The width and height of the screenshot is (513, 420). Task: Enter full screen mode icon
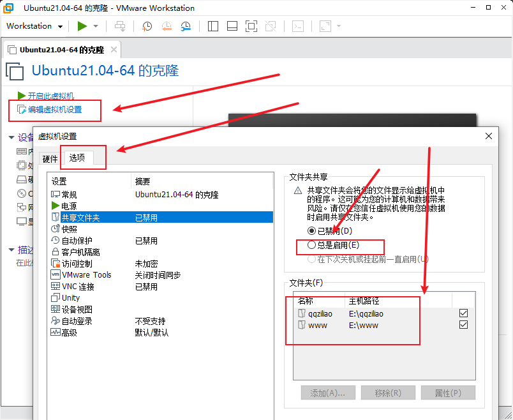point(251,26)
